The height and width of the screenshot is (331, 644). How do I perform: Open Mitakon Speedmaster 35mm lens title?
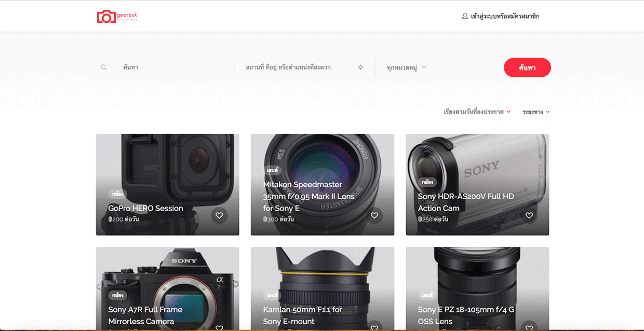309,196
